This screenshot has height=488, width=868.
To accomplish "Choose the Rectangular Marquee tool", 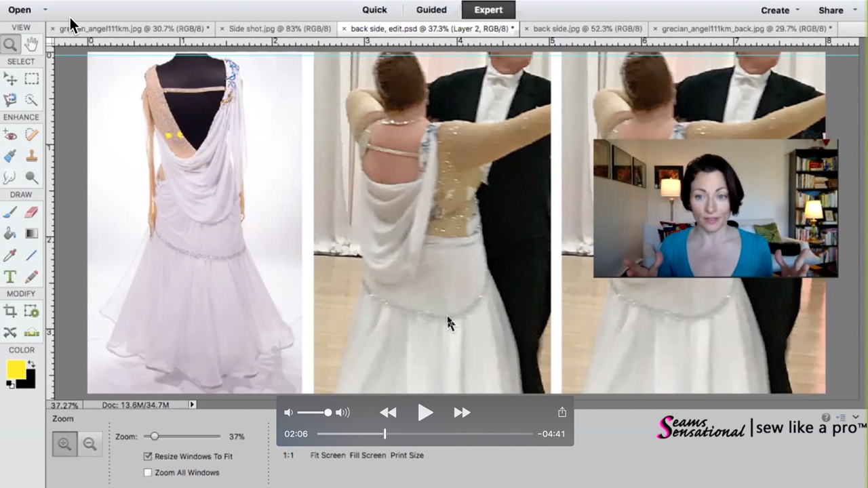I will [33, 79].
